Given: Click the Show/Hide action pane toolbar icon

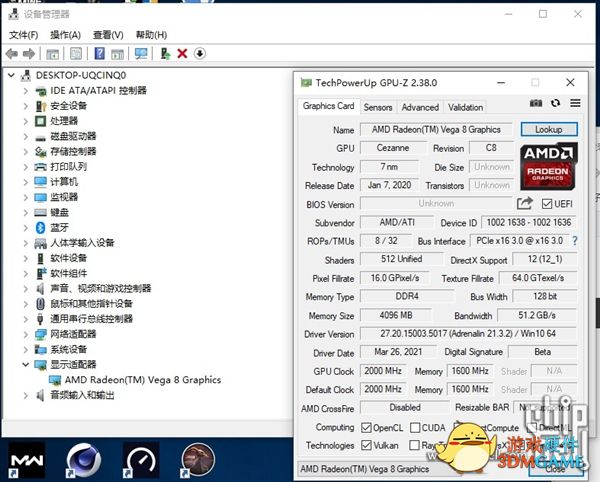Looking at the screenshot, I should pyautogui.click(x=117, y=54).
